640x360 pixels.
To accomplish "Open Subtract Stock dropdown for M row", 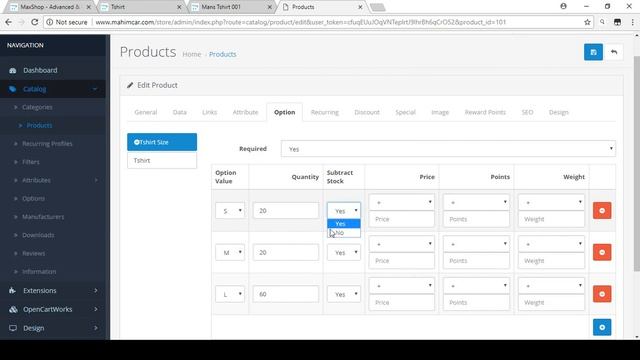I will click(344, 253).
